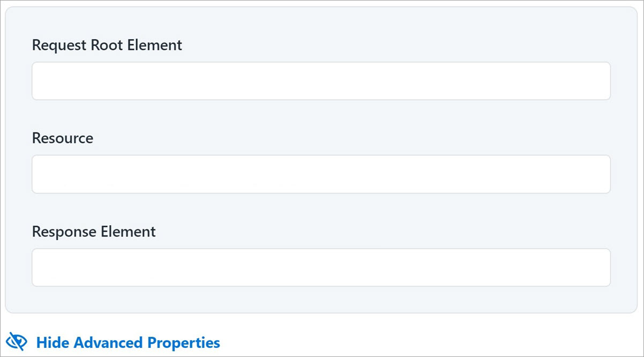Click the empty box below Request Root Element
Viewport: 644px width, 357px height.
pos(321,81)
